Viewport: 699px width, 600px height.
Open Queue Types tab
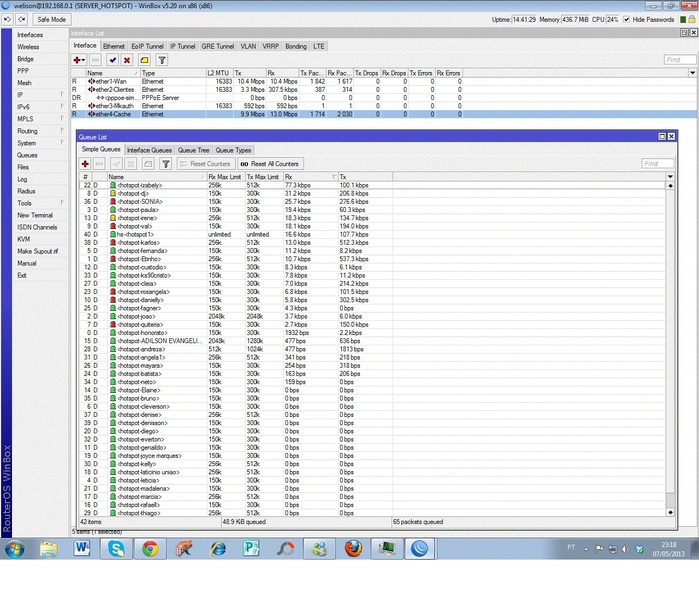coord(233,150)
